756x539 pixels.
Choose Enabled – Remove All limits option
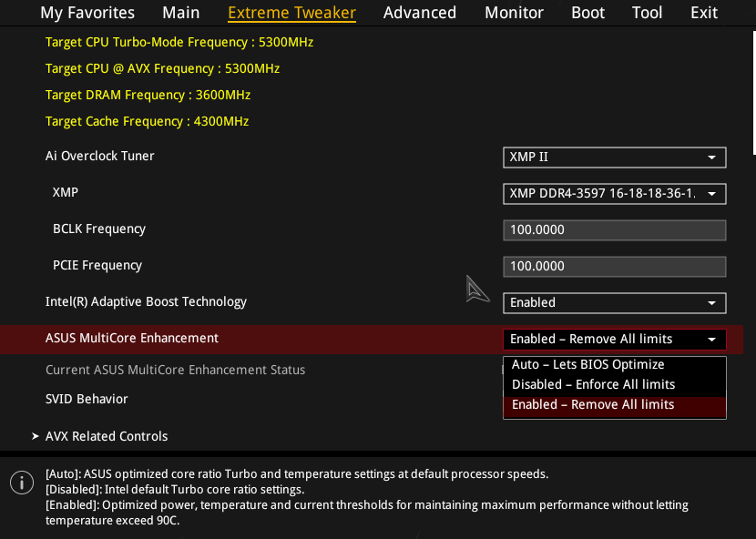[x=614, y=405]
